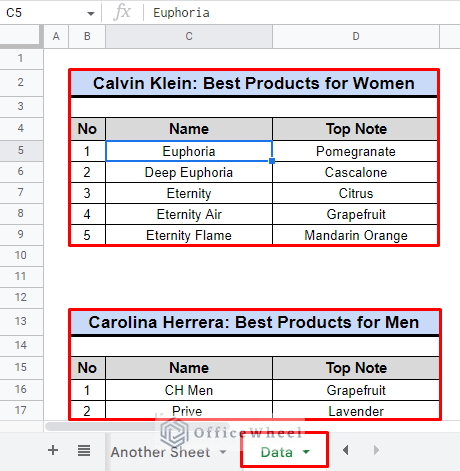Select the Cascalone cell
The image size is (460, 471).
355,172
